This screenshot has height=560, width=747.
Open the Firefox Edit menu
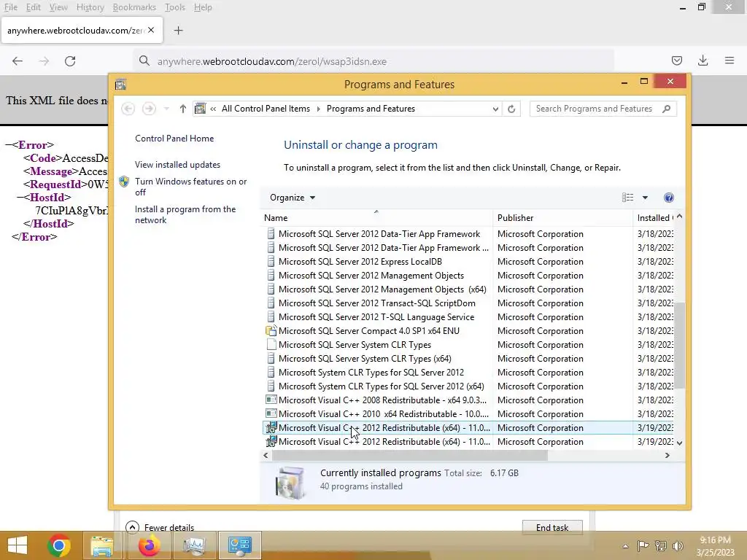(x=33, y=7)
